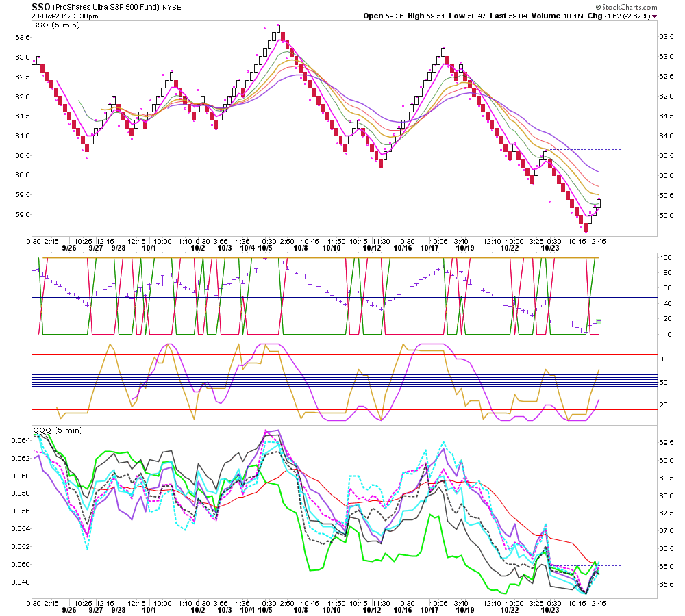Click the QQQ (5 min) panel label
This screenshot has height=616, width=685.
pos(58,430)
